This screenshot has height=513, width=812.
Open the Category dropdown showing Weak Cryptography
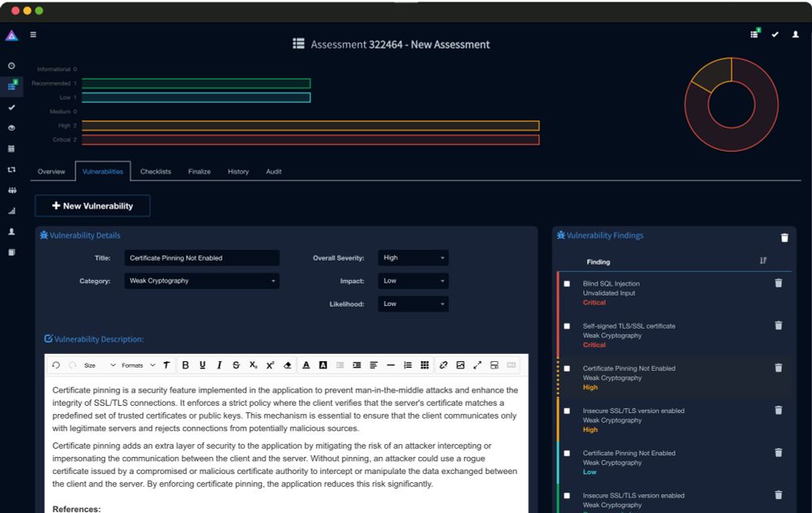202,281
